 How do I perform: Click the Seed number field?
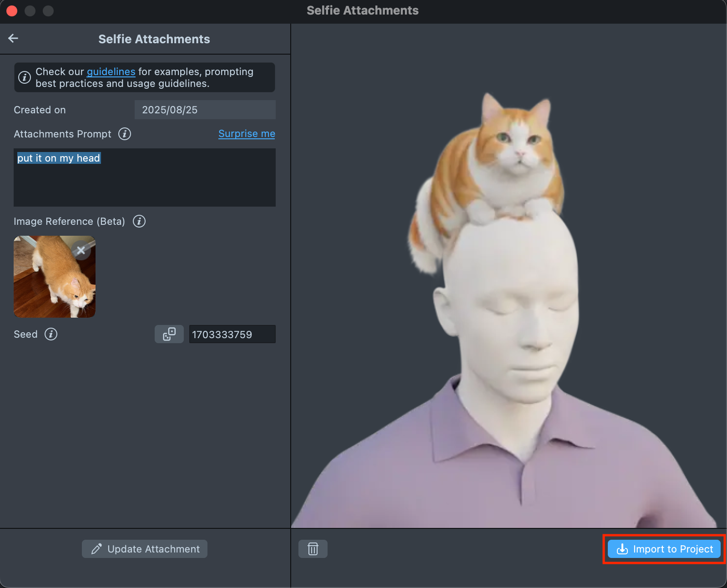click(232, 335)
